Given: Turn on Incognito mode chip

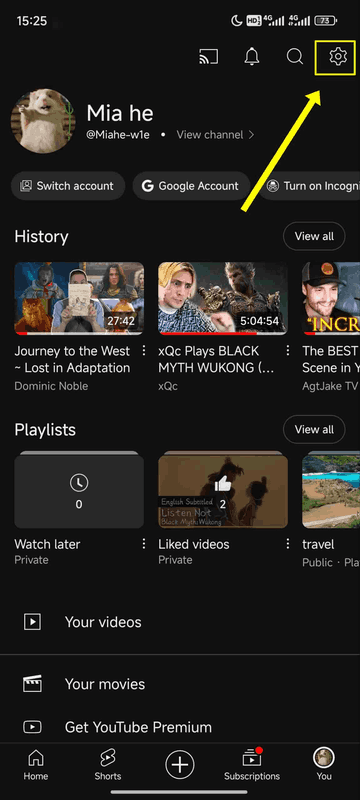Looking at the screenshot, I should tap(311, 186).
